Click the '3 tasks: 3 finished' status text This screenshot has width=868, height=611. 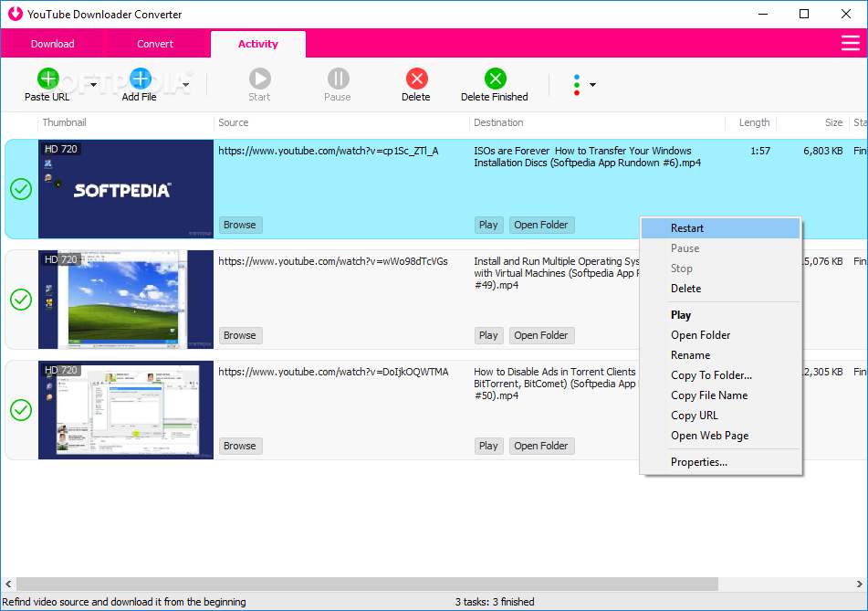click(495, 602)
